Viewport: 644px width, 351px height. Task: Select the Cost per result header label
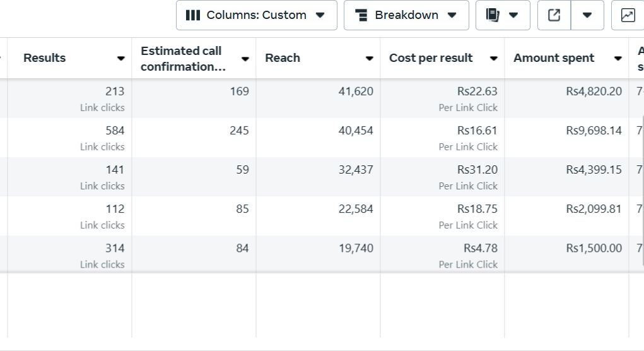point(431,58)
